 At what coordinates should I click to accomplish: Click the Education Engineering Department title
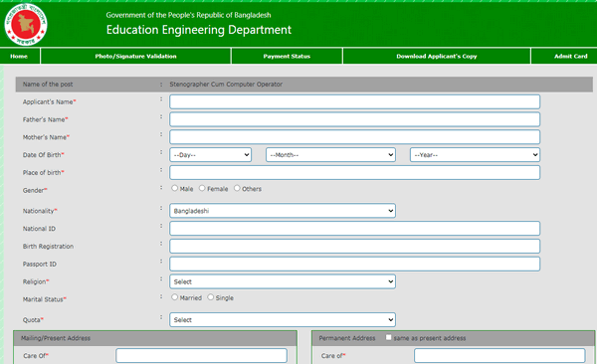pos(199,30)
